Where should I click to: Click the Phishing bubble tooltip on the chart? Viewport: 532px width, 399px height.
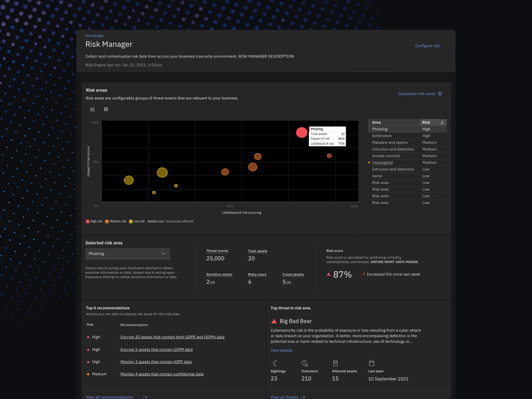point(328,136)
